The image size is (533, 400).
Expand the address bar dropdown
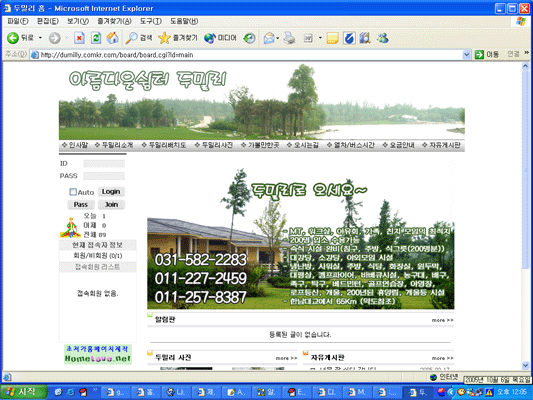pos(466,54)
